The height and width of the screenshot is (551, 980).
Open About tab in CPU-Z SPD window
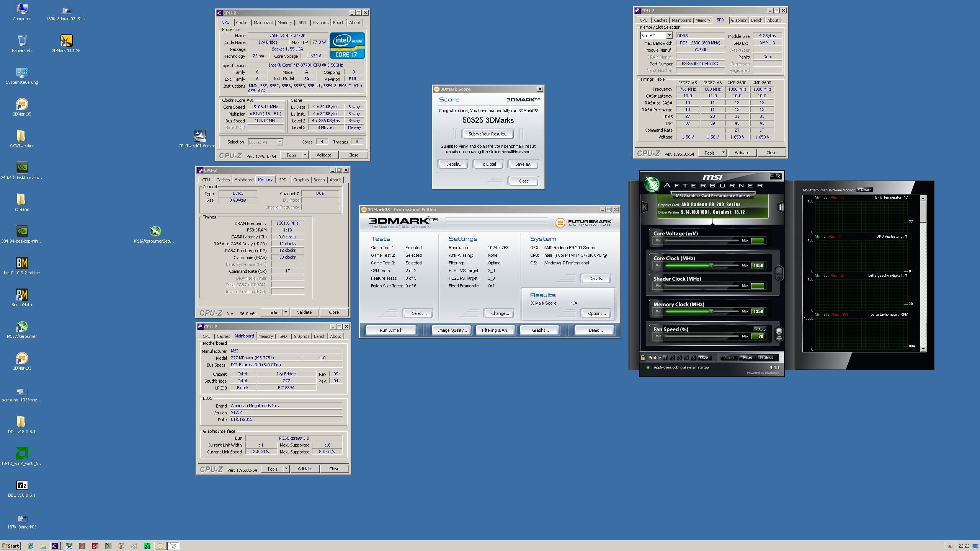[773, 20]
